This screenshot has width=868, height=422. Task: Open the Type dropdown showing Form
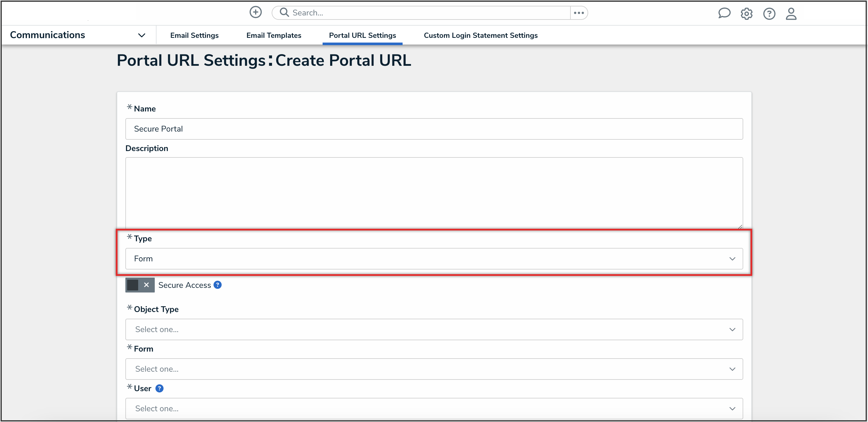[x=434, y=258]
